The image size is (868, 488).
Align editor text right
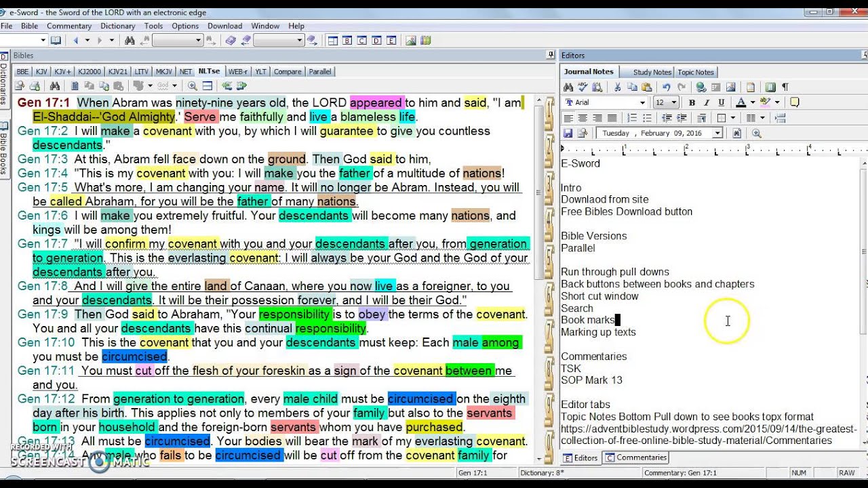point(597,118)
